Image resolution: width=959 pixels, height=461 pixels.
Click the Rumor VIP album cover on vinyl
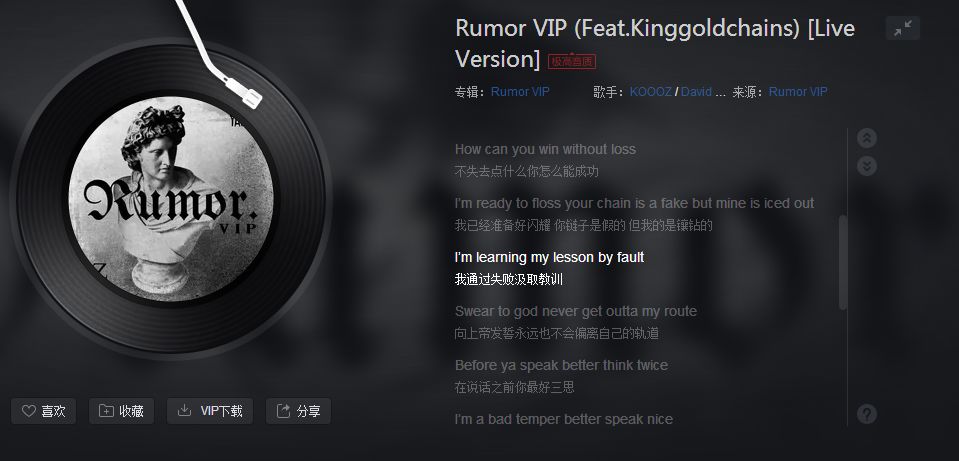[171, 199]
